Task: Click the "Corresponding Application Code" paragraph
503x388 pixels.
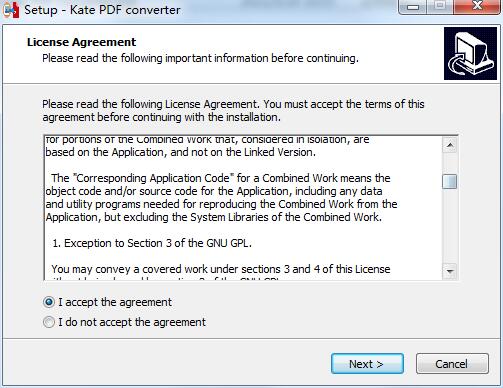Action: pyautogui.click(x=221, y=198)
